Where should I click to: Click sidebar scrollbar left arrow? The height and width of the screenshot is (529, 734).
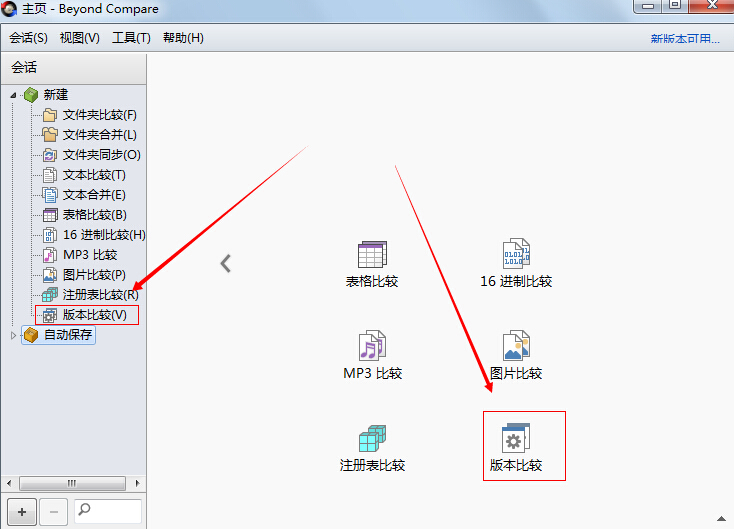[x=9, y=483]
